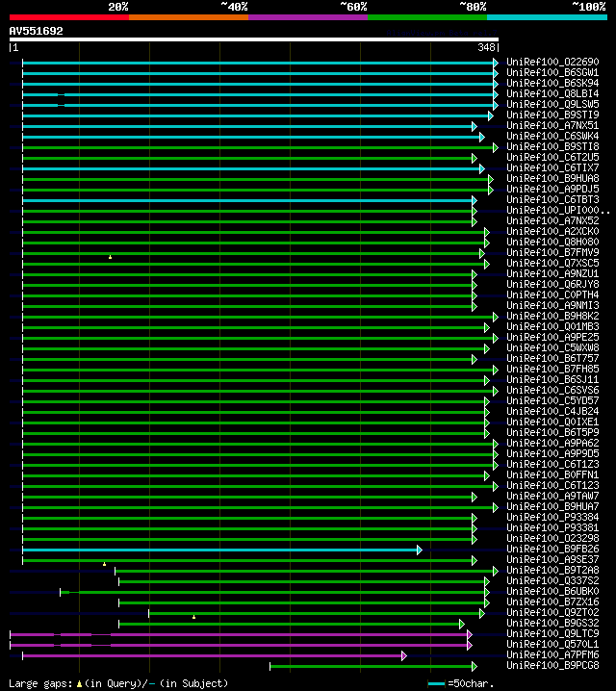Select the UniRef100_C0PTH4 label
Viewport: 616px width, 691px height.
point(552,294)
